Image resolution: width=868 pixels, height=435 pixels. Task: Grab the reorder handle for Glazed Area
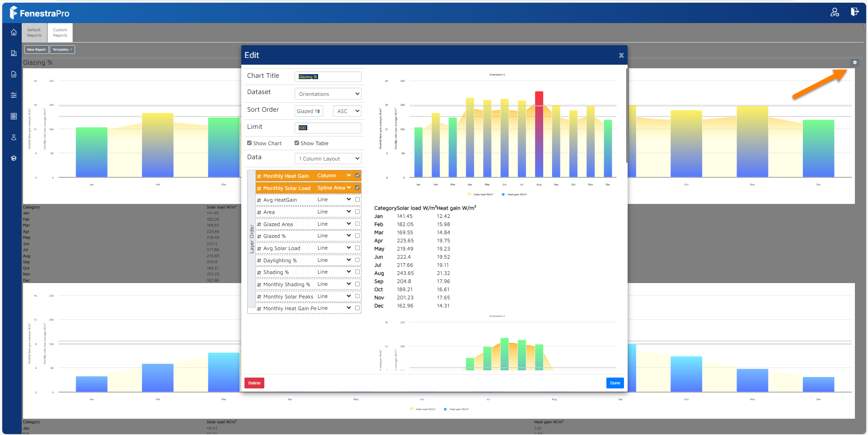click(x=259, y=224)
